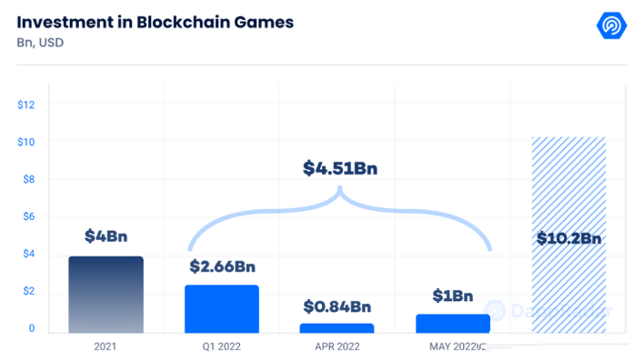Click the $1Bn value label

pos(453,296)
